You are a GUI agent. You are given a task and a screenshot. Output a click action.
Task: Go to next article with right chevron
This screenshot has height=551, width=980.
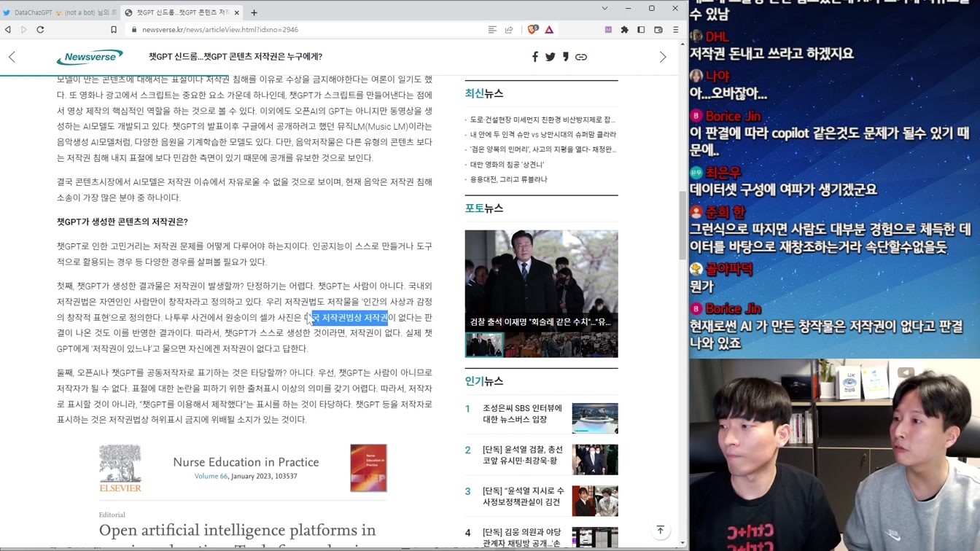pos(663,57)
